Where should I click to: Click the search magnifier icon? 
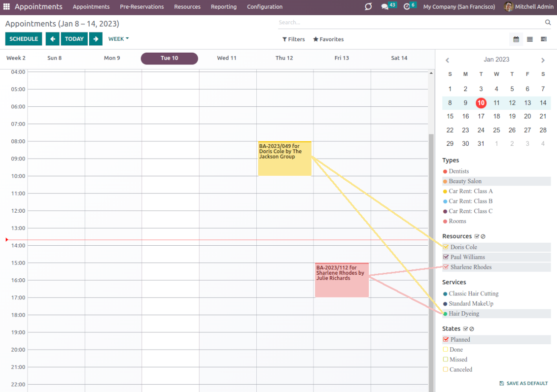tap(548, 23)
